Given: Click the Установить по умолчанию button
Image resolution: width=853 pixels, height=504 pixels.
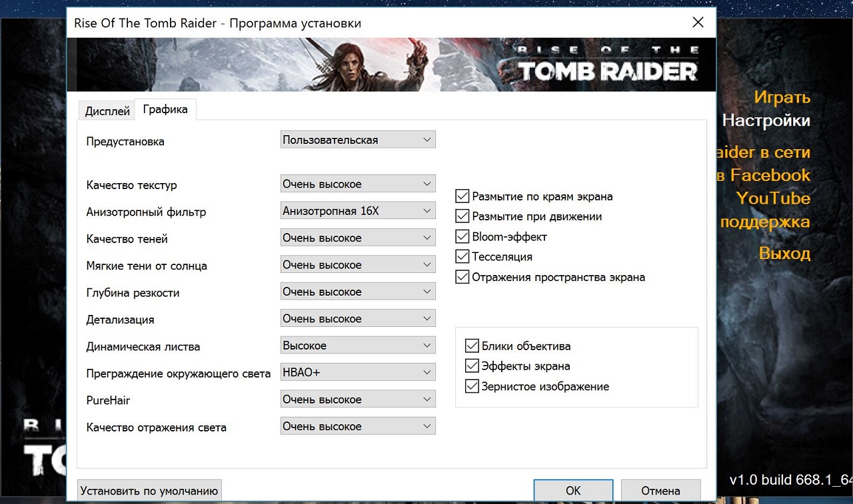Looking at the screenshot, I should point(149,491).
